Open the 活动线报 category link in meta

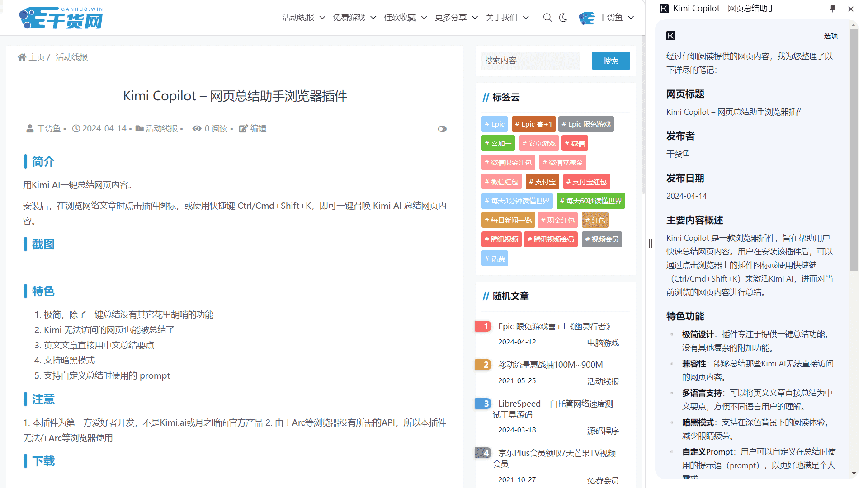tap(162, 129)
